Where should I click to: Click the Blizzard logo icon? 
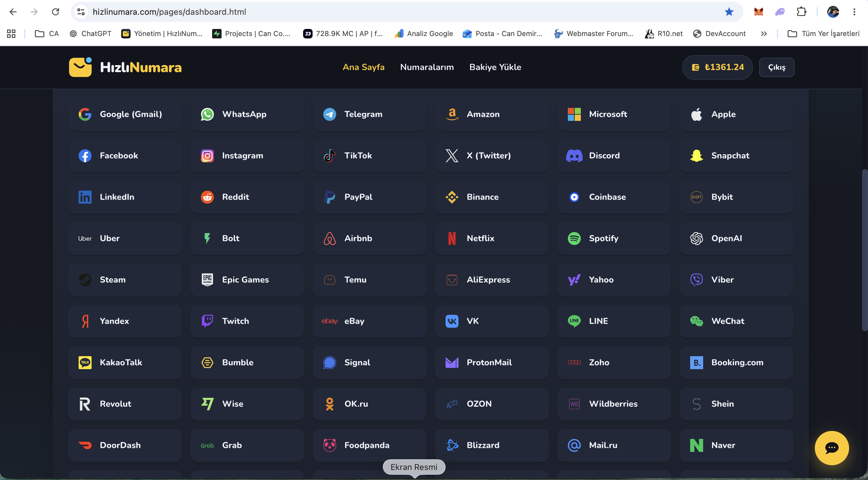[452, 446]
